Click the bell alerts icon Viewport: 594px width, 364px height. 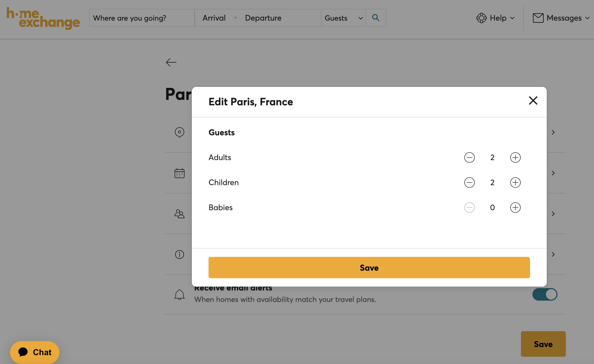tap(179, 295)
